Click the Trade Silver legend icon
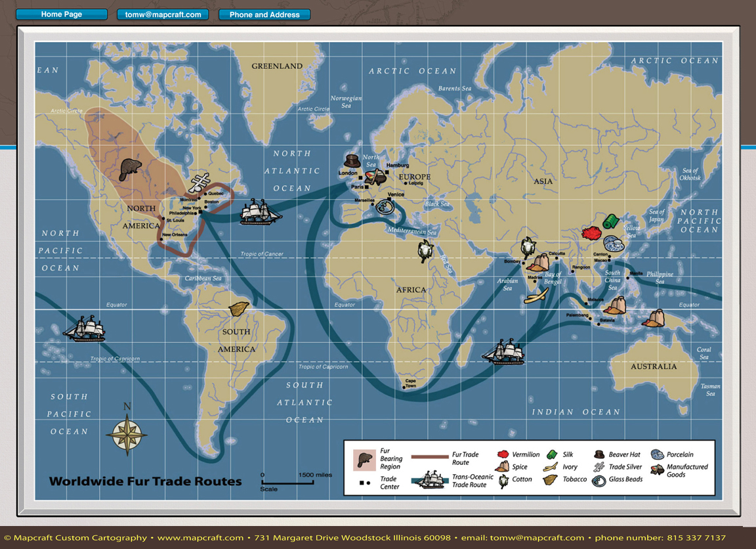Viewport: 756px width, 549px height. point(599,467)
